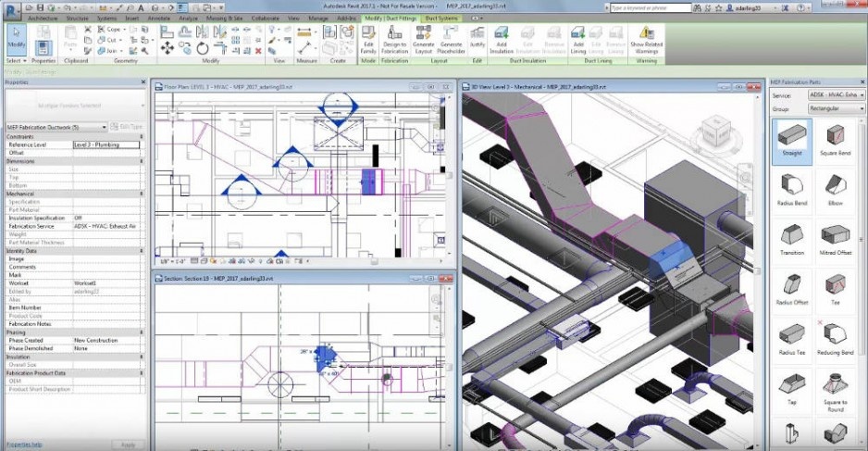Screen dimensions: 868x451
Task: Select the Modify arrow tool in ribbon
Action: click(16, 38)
